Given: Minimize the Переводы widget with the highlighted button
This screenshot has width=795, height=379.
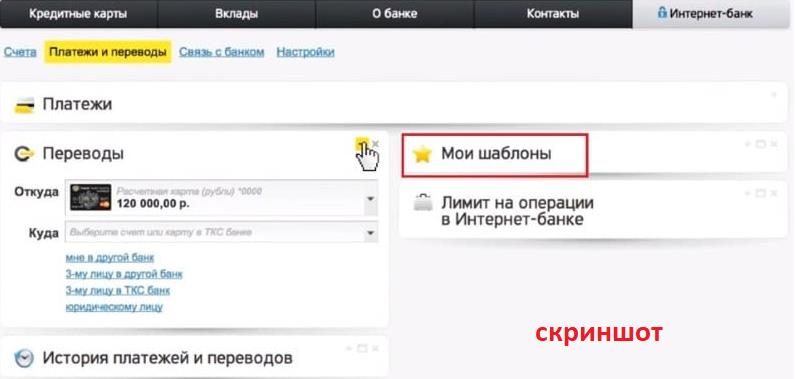Looking at the screenshot, I should pos(361,144).
